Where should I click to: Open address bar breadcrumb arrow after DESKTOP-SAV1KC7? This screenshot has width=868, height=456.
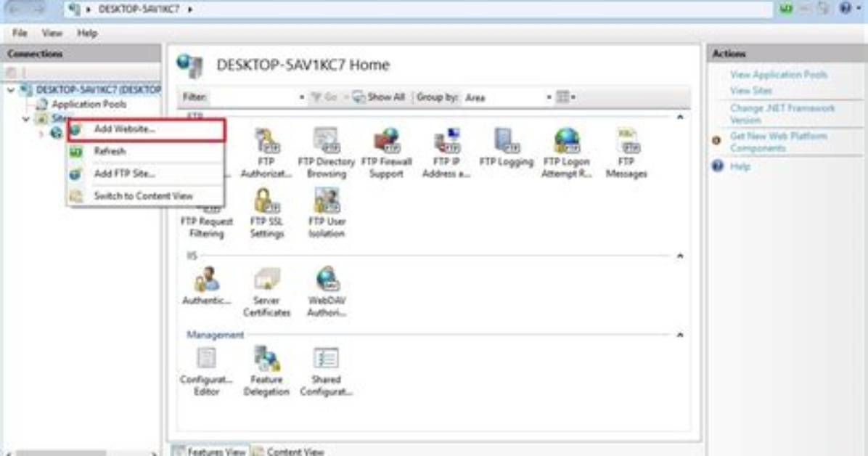(x=190, y=9)
